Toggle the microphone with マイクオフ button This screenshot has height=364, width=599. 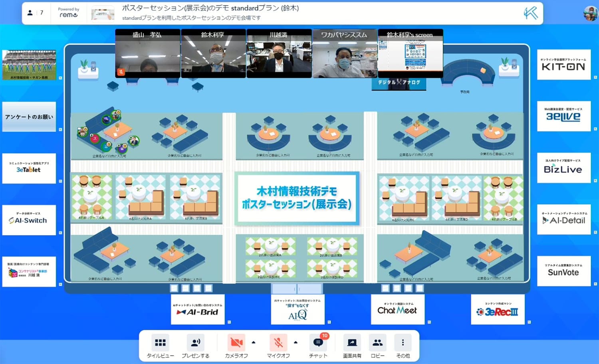pos(278,346)
